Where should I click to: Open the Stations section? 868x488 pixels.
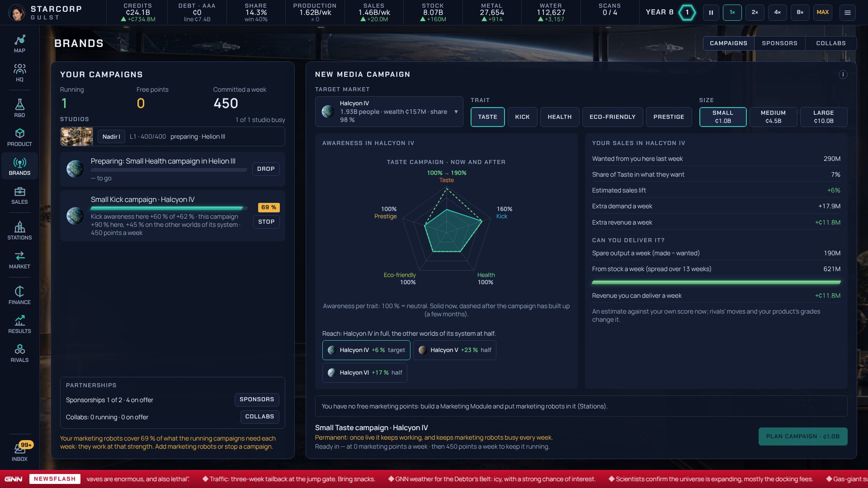pyautogui.click(x=19, y=231)
